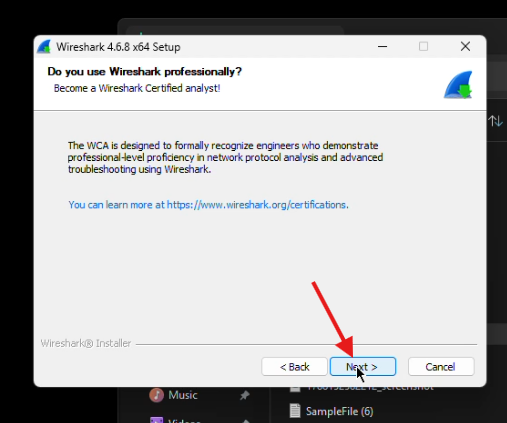This screenshot has width=507, height=423.
Task: Close the Wireshark Setup dialog
Action: coord(465,46)
